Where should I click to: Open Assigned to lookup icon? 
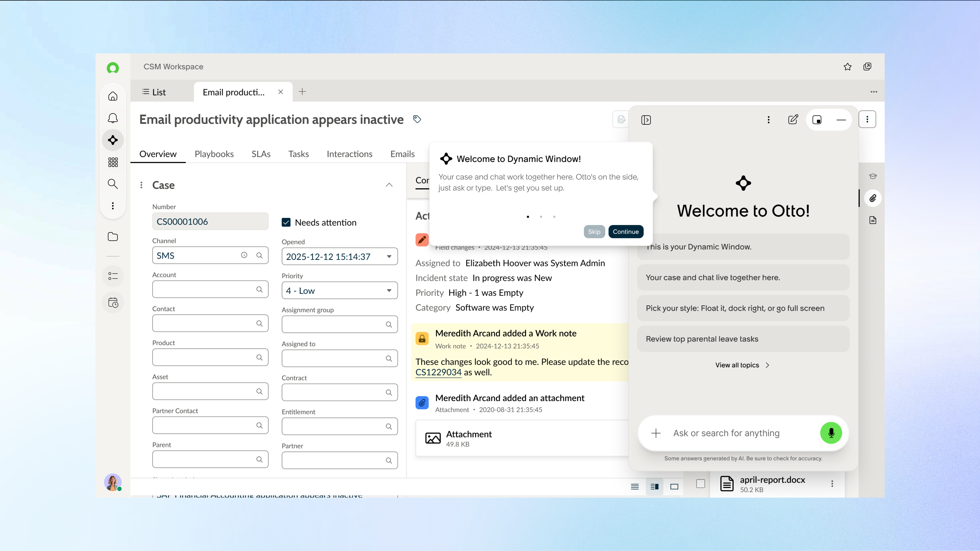pyautogui.click(x=389, y=358)
